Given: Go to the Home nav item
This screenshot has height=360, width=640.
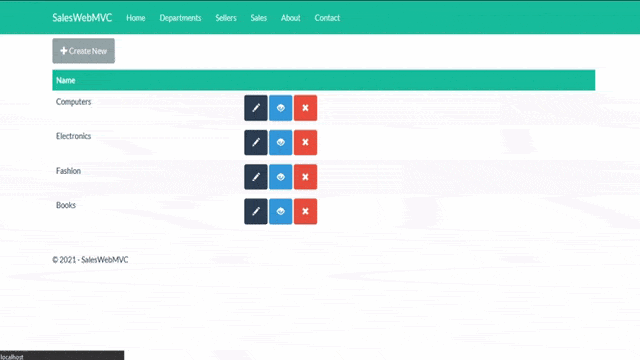Looking at the screenshot, I should click(x=136, y=18).
